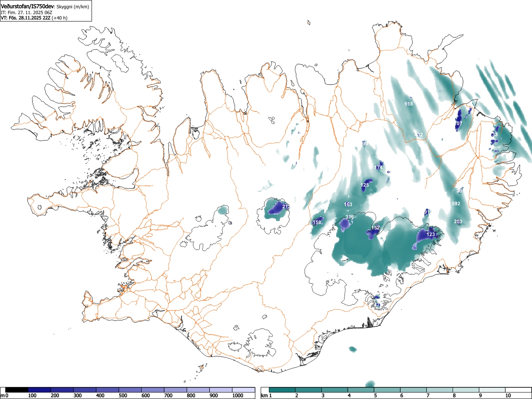Pick the swatch right of 1000 m

[x=244, y=390]
